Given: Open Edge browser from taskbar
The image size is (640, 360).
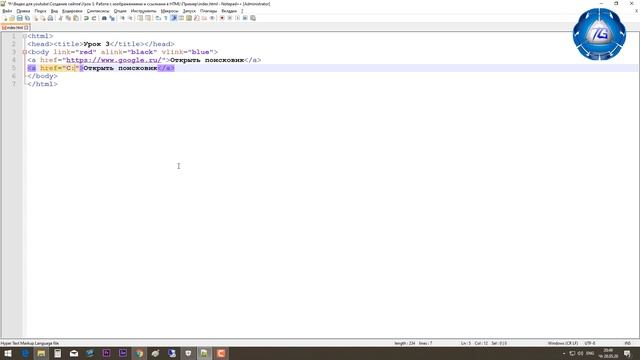Looking at the screenshot, I should 25,353.
